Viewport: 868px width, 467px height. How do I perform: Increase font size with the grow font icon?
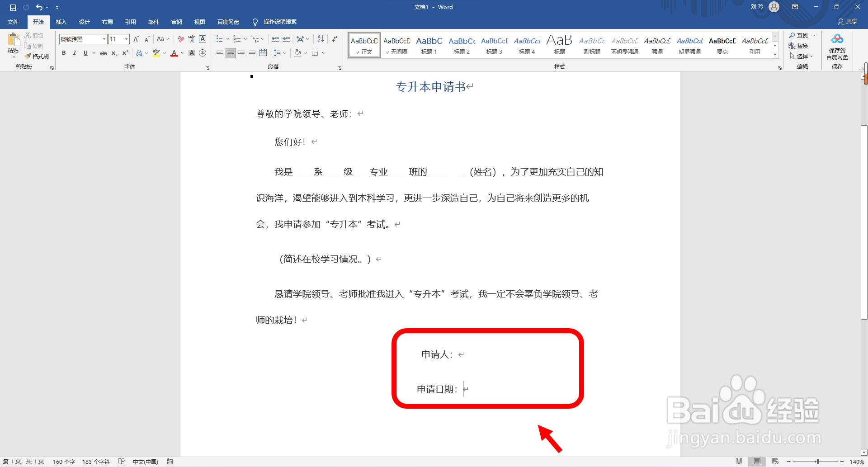coord(136,39)
